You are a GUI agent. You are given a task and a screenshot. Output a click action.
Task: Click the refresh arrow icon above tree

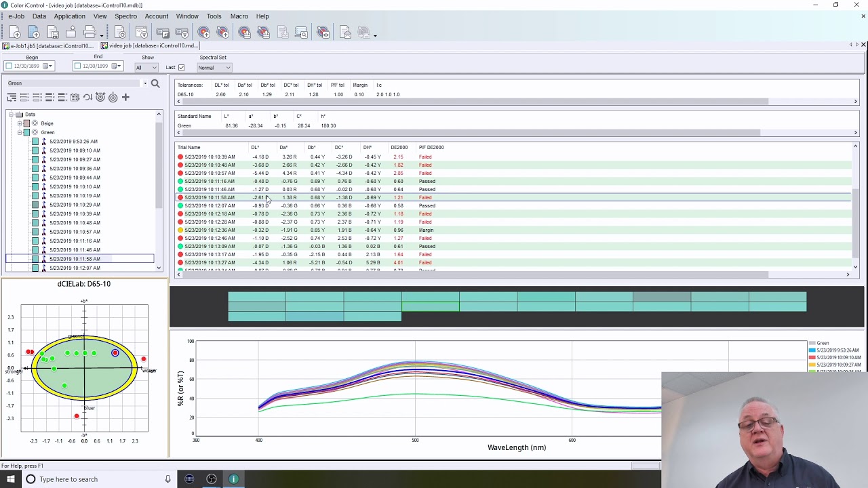[87, 98]
